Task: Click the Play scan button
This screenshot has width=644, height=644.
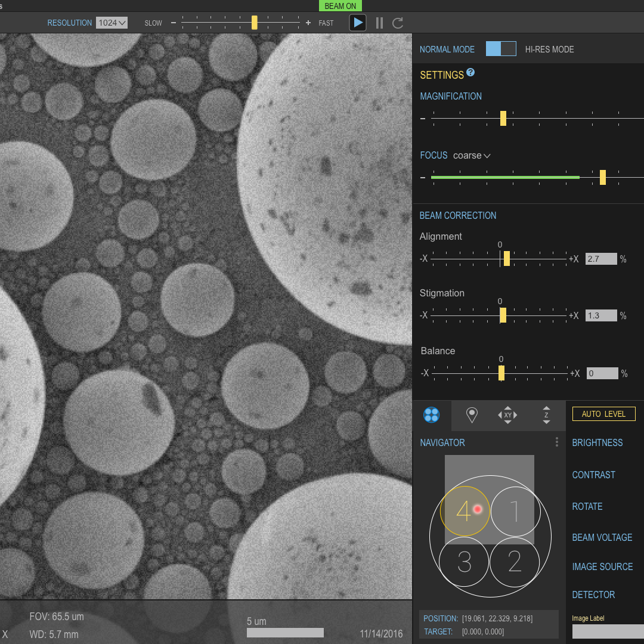Action: [x=358, y=23]
